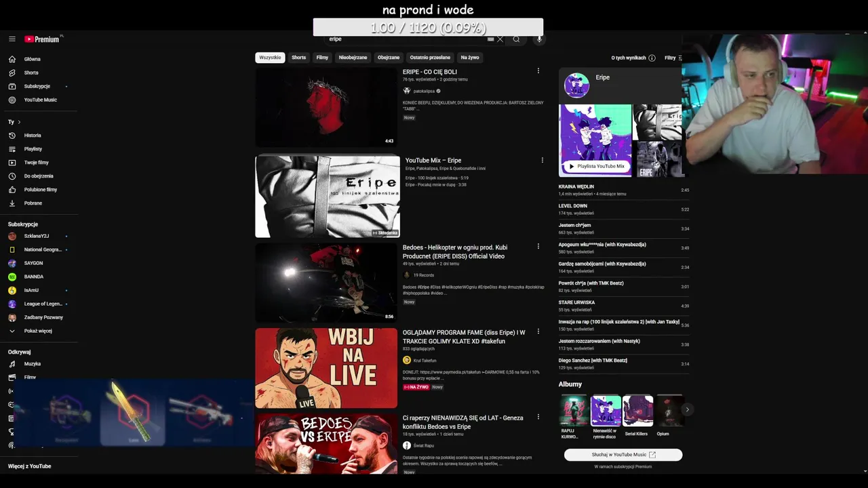Select the Wszystkie filter chip

[x=270, y=58]
